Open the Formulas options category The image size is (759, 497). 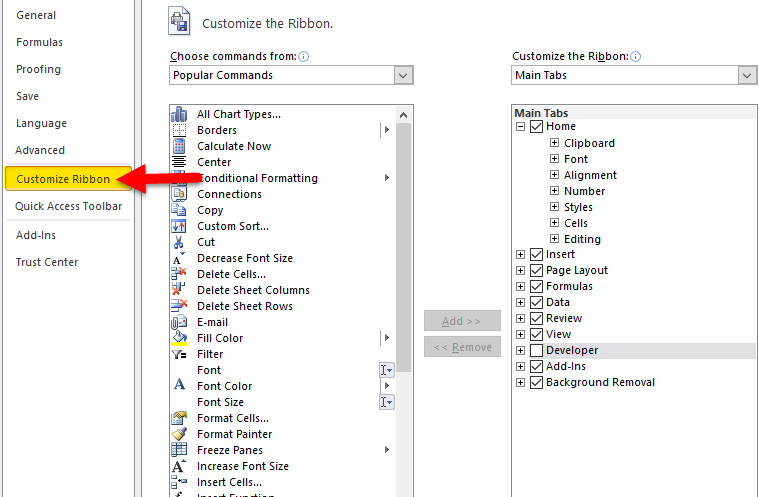tap(39, 42)
